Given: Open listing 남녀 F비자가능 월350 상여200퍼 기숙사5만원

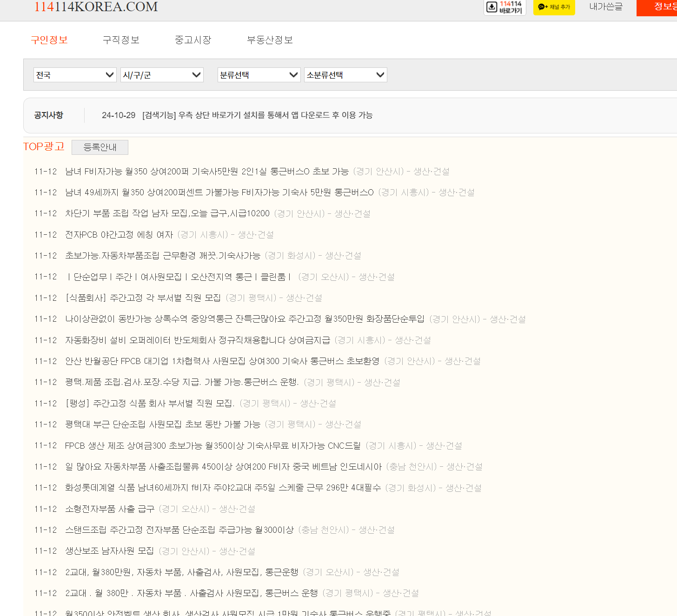Looking at the screenshot, I should pos(207,172).
